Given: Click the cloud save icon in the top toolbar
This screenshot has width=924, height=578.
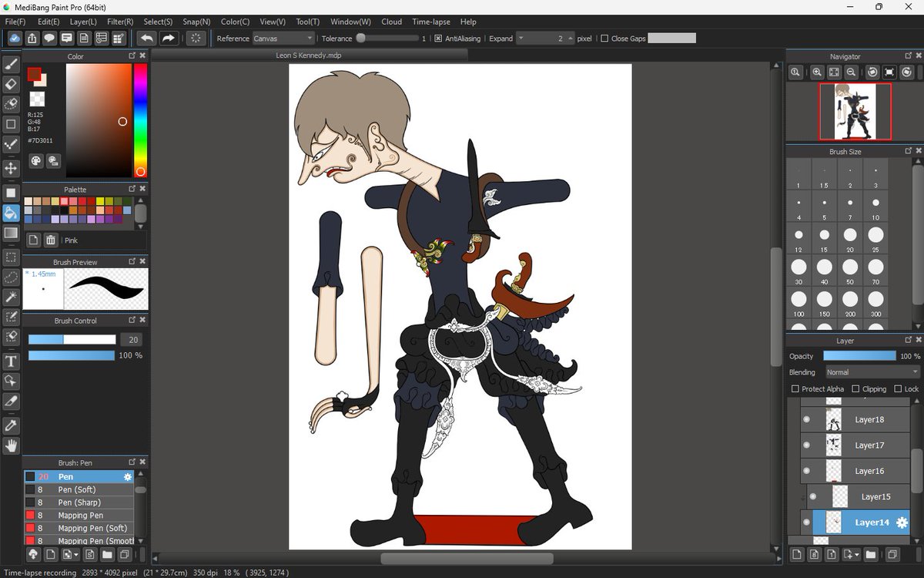Looking at the screenshot, I should [x=15, y=38].
